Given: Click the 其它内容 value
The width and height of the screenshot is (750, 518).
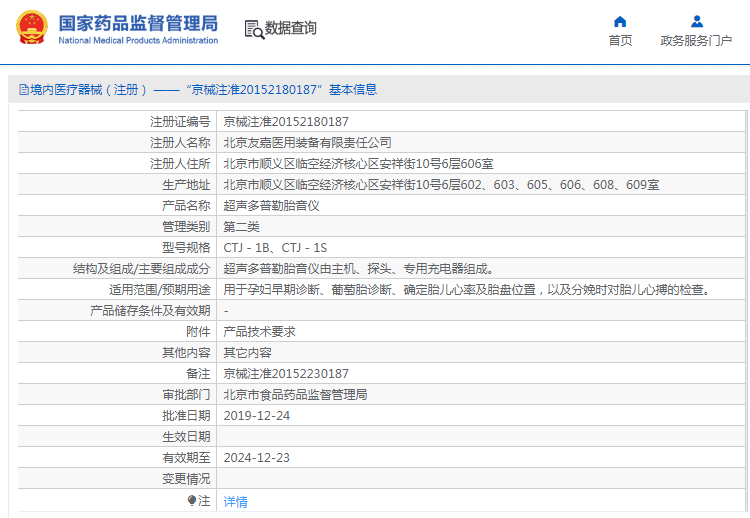Looking at the screenshot, I should pyautogui.click(x=247, y=353).
